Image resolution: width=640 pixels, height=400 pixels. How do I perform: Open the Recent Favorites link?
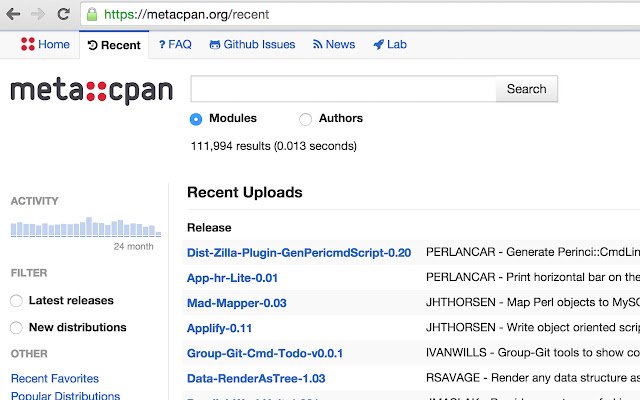(55, 378)
